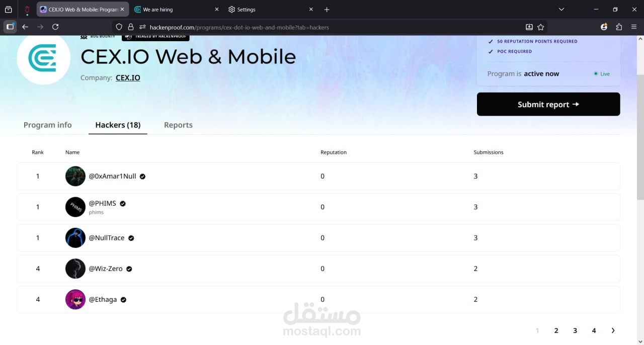
Task: Click 50 Reputation Points Required text
Action: point(537,41)
